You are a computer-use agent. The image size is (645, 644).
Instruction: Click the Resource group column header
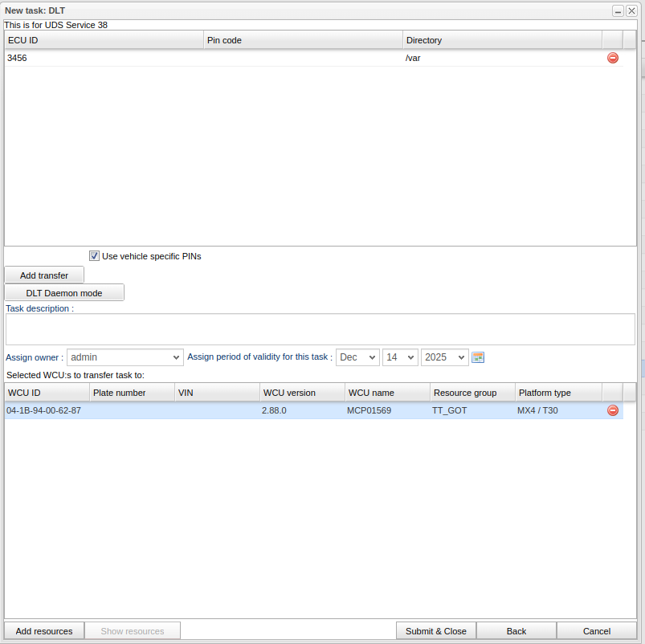472,393
